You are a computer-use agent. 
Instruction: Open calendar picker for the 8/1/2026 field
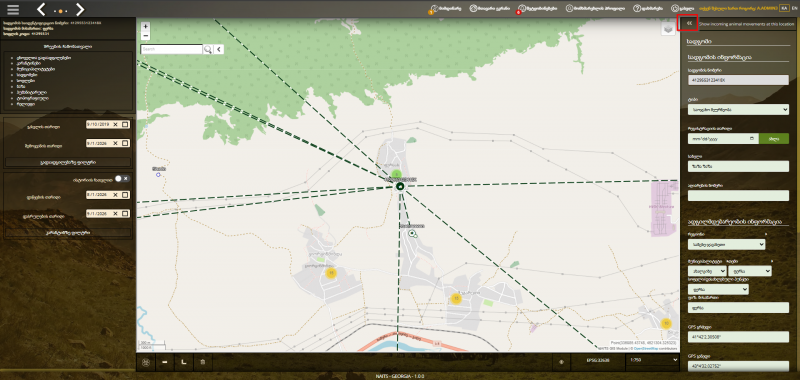coord(125,195)
